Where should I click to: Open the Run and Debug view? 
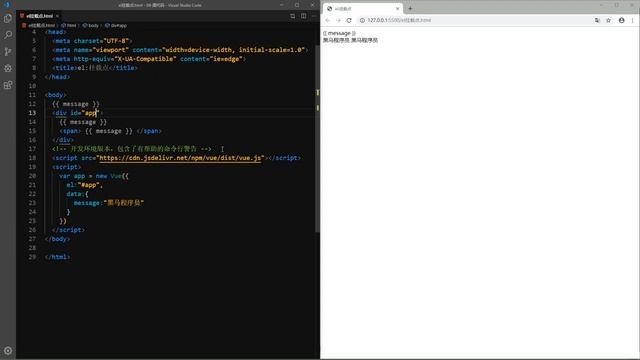(8, 68)
